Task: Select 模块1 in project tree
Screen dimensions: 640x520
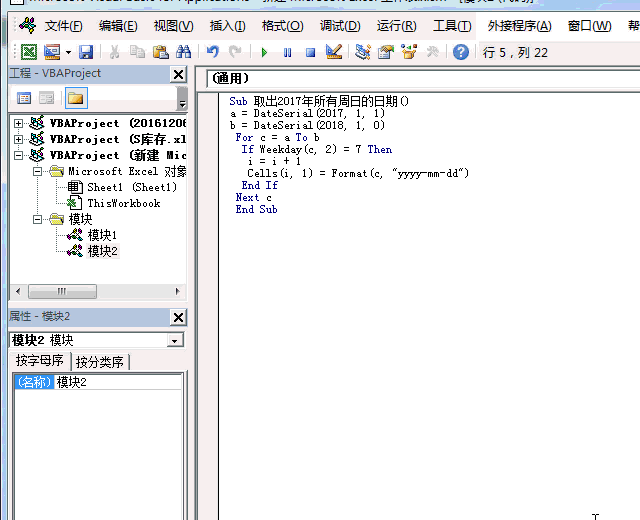Action: 102,235
